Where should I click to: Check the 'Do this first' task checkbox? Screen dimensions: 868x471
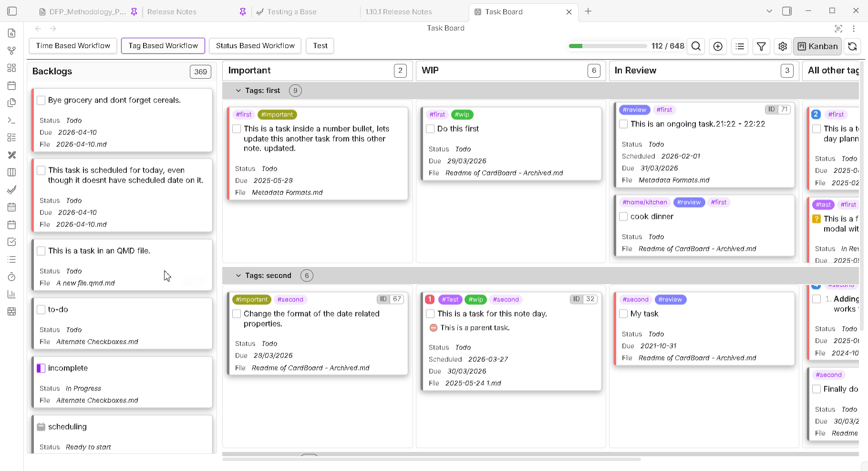pos(430,129)
